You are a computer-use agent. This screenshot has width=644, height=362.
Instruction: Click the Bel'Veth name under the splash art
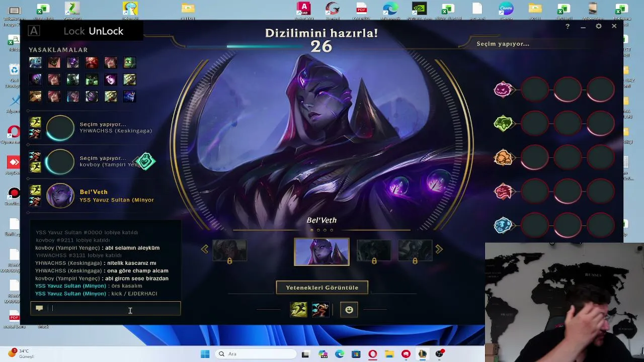pyautogui.click(x=321, y=220)
